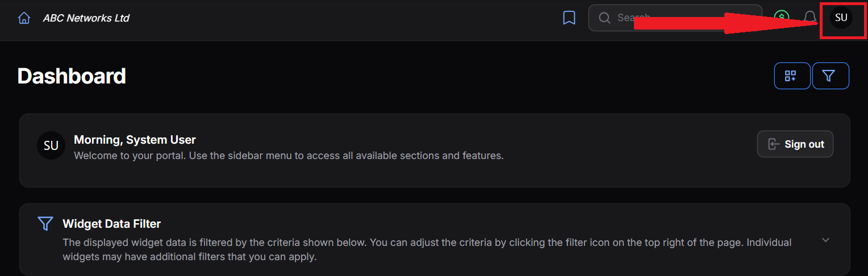Open the SU user avatar menu in top bar

[841, 18]
